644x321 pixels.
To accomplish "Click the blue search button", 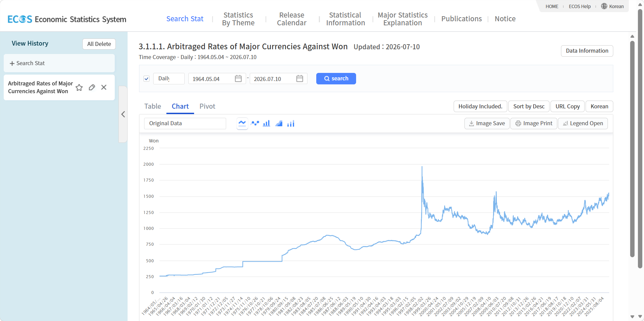I will tap(336, 79).
